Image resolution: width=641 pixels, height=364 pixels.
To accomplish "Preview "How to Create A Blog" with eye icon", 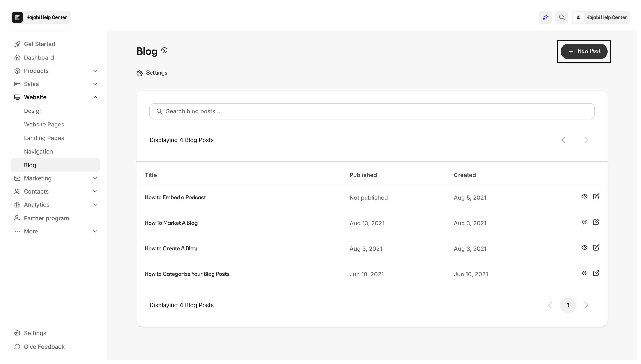I will [x=585, y=247].
